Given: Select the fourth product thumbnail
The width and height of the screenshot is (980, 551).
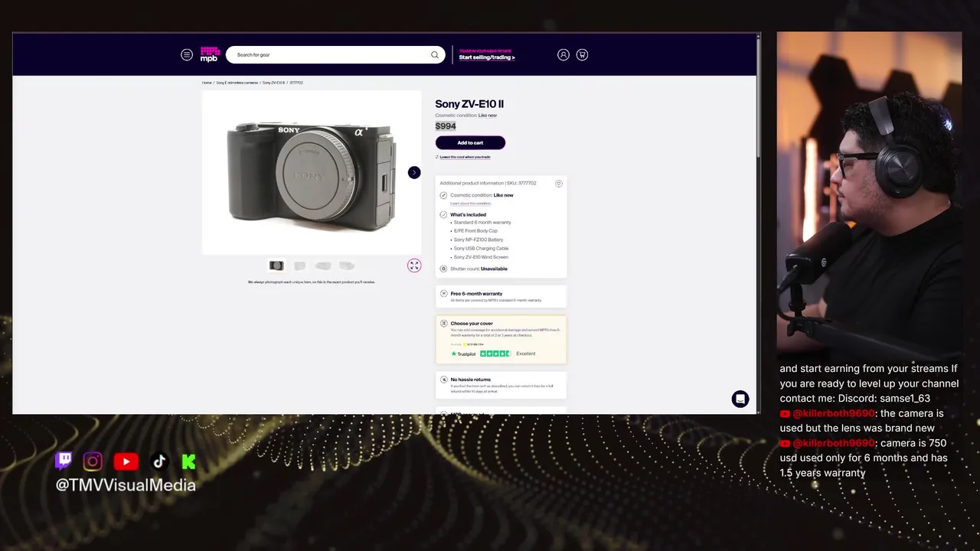Looking at the screenshot, I should click(x=347, y=266).
